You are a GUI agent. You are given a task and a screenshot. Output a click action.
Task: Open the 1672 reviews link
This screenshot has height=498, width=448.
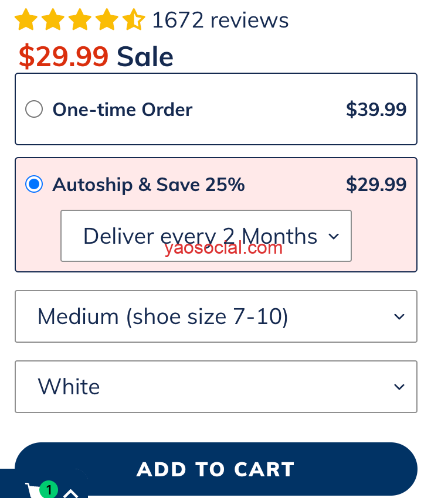click(220, 21)
